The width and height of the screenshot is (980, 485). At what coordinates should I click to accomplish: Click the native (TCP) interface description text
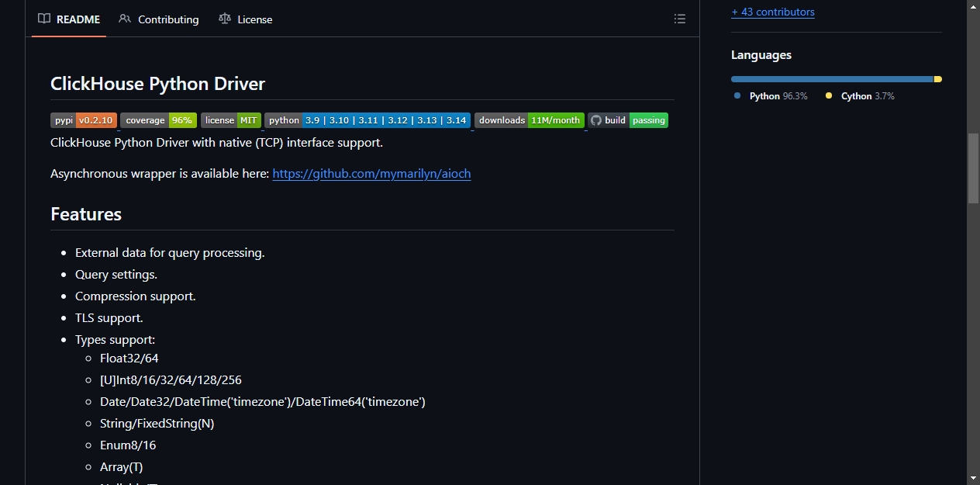tap(217, 143)
